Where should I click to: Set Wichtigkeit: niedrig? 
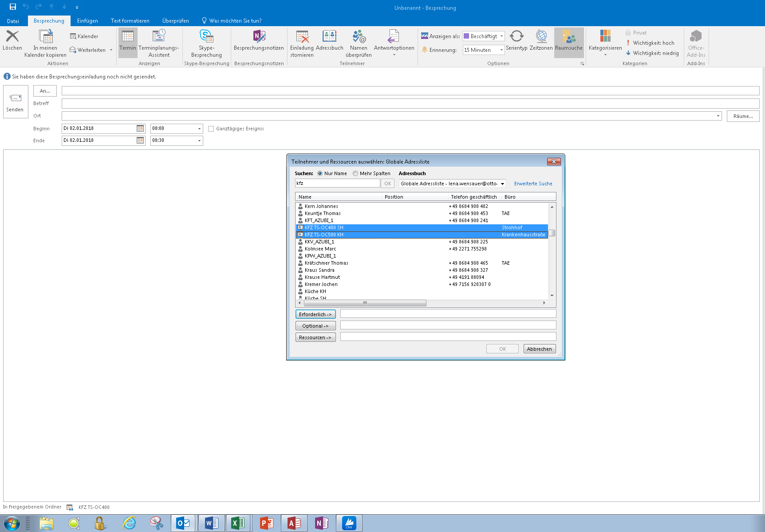[652, 53]
